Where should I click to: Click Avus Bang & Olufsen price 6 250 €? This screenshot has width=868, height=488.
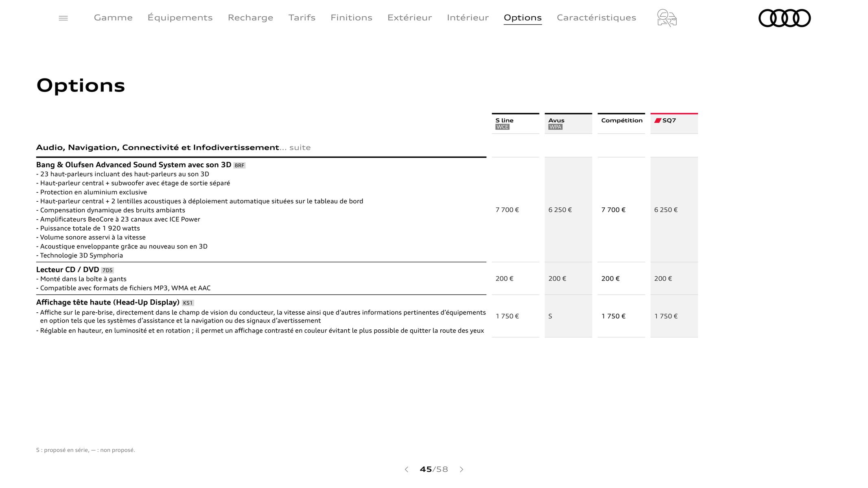(560, 210)
